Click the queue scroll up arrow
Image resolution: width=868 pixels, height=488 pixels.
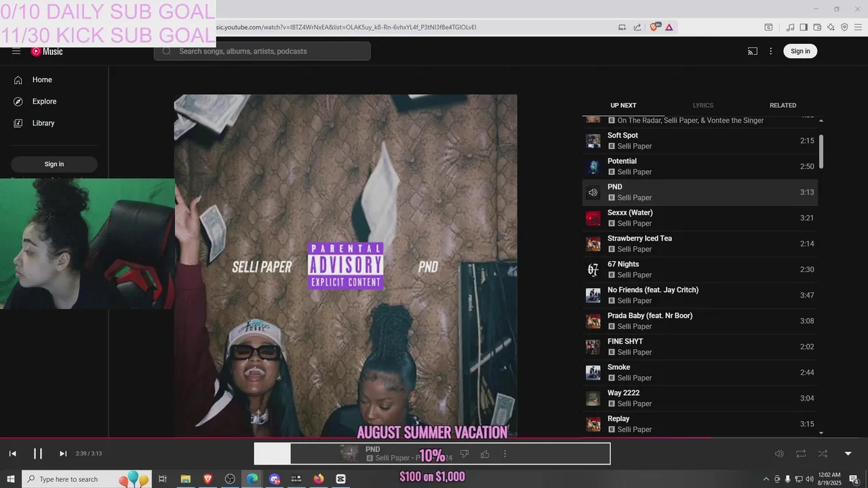click(x=821, y=121)
